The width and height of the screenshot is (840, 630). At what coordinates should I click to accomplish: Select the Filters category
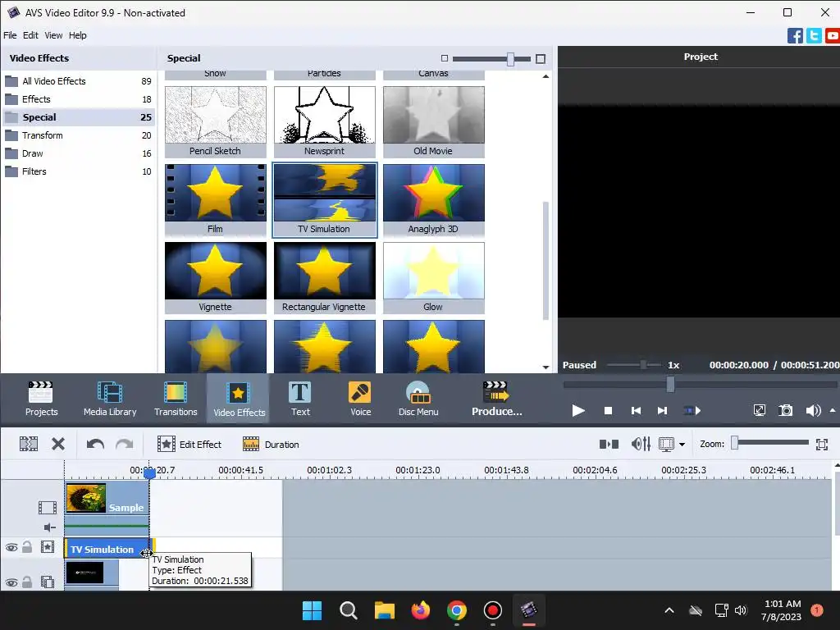(78, 171)
